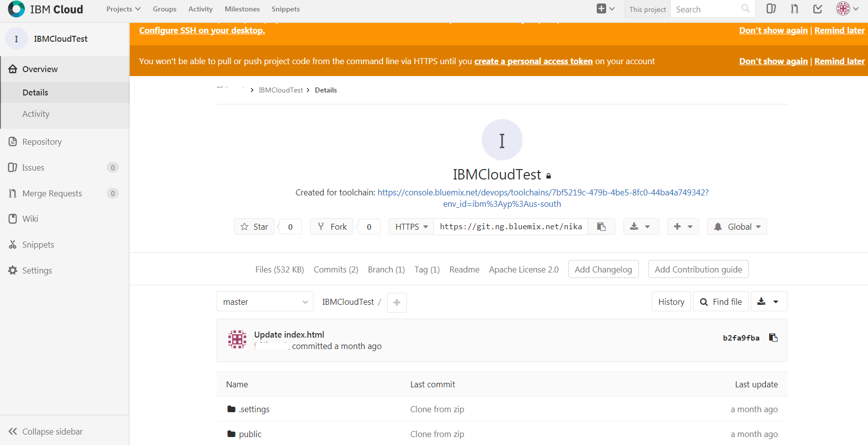The image size is (868, 445).
Task: Open the toolchain console.bluemix.net URL
Action: [543, 198]
